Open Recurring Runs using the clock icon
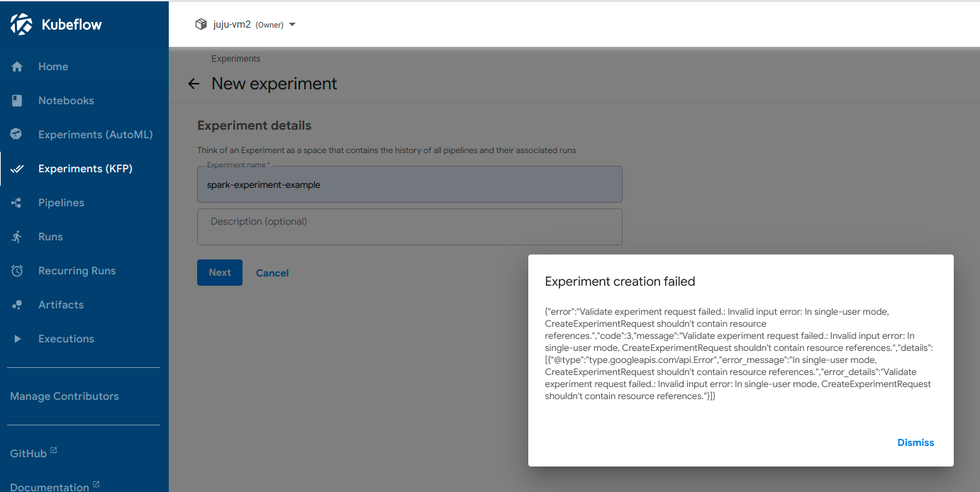The width and height of the screenshot is (980, 492). [17, 270]
